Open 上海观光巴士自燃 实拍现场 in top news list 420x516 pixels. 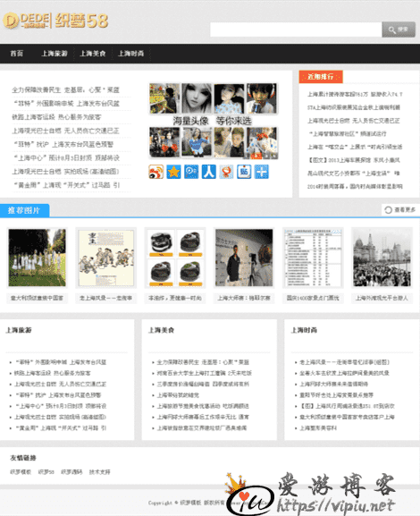pos(66,172)
